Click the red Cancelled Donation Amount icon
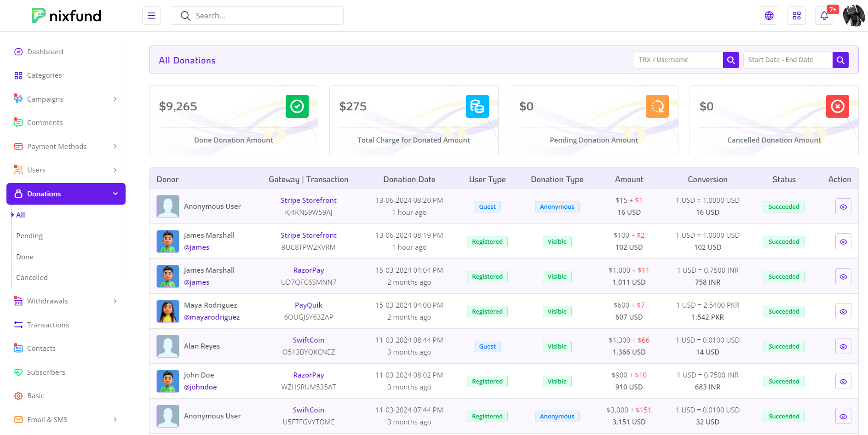 click(837, 106)
